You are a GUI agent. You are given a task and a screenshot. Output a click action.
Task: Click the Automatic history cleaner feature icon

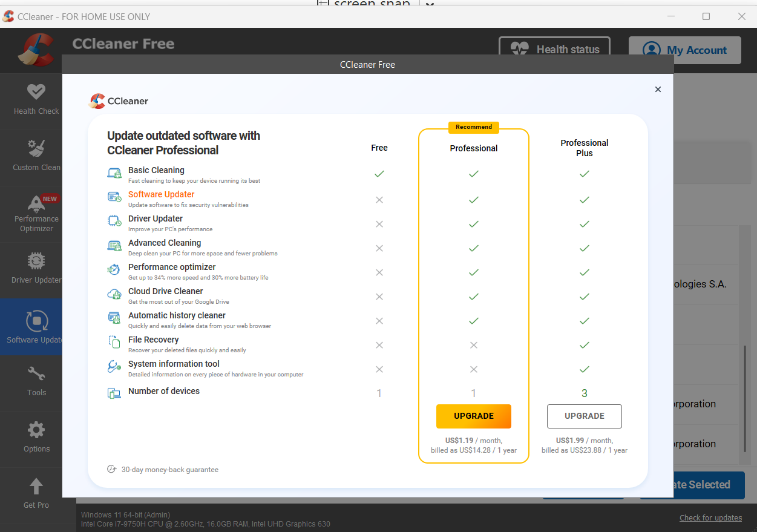point(114,318)
